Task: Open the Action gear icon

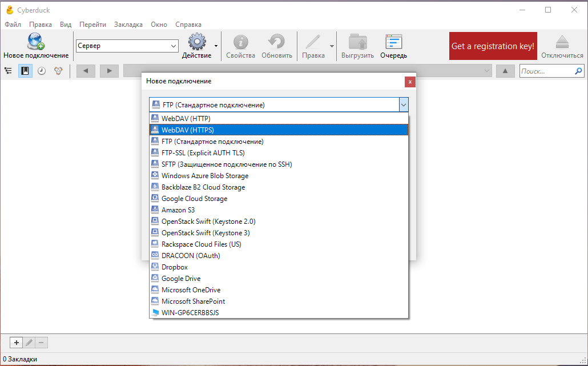Action: pyautogui.click(x=197, y=42)
